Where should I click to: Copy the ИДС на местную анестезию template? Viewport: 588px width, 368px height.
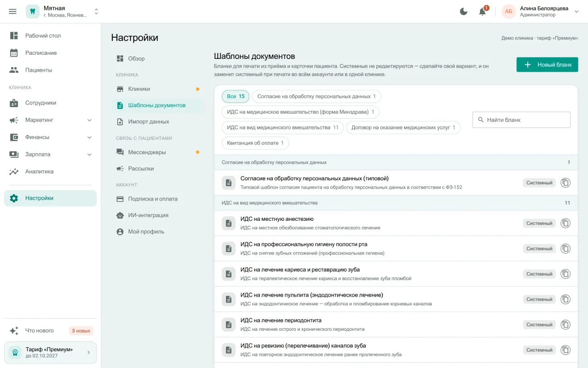tap(565, 223)
